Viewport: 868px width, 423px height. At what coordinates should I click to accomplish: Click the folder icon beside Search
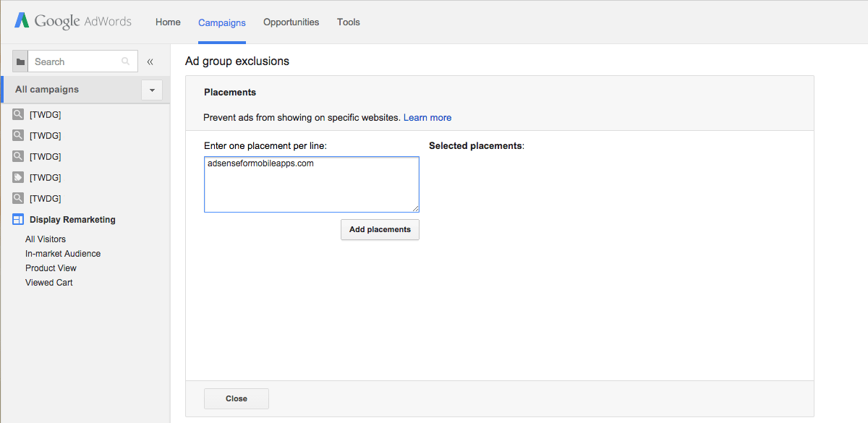coord(20,61)
